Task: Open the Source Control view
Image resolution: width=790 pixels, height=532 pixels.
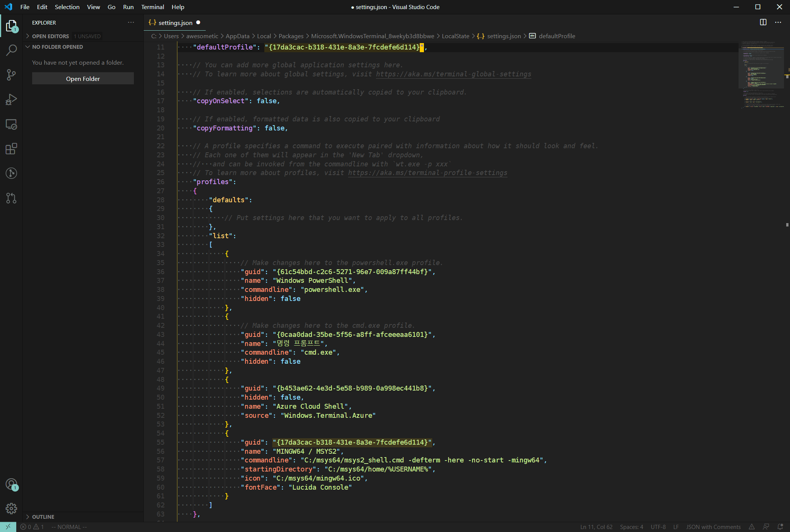Action: pyautogui.click(x=11, y=75)
